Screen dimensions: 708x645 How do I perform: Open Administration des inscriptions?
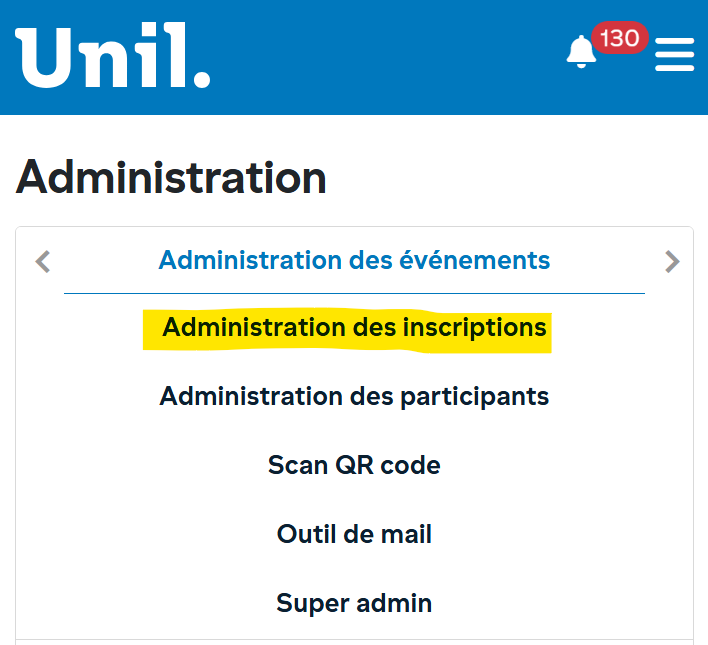pyautogui.click(x=354, y=328)
